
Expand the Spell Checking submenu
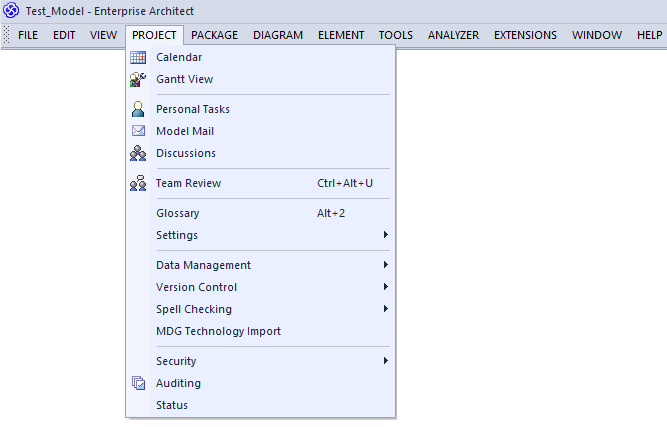pyautogui.click(x=261, y=309)
